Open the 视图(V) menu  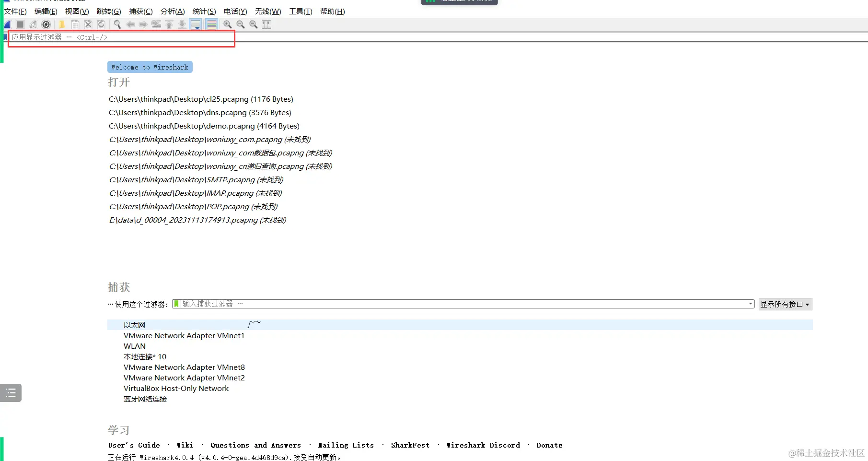[77, 12]
